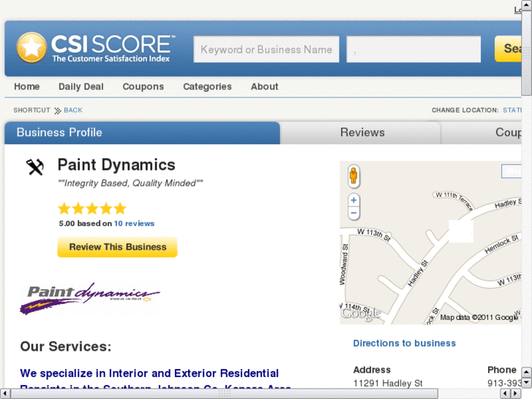The height and width of the screenshot is (399, 532).
Task: Click the horizontal scrollbar thumb
Action: [224, 394]
